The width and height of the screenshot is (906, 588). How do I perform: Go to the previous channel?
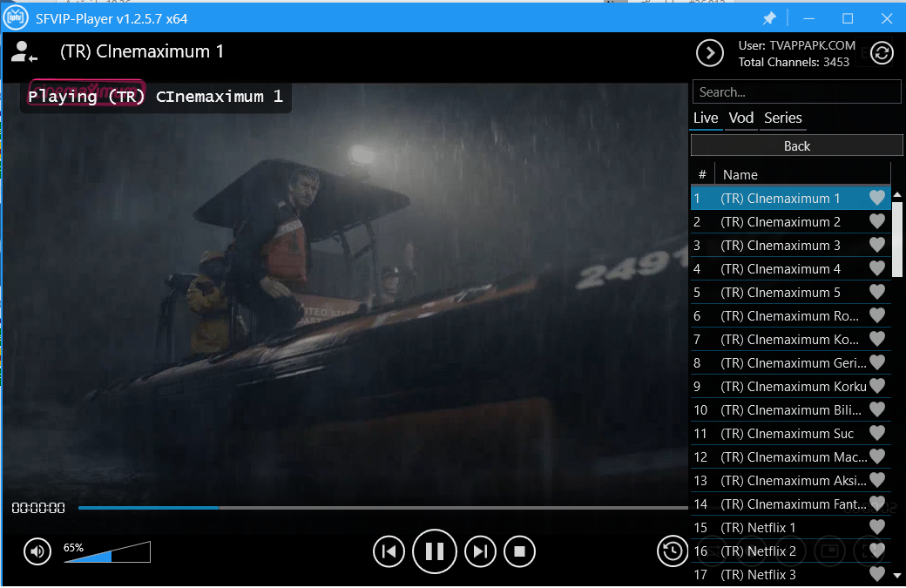pyautogui.click(x=389, y=551)
